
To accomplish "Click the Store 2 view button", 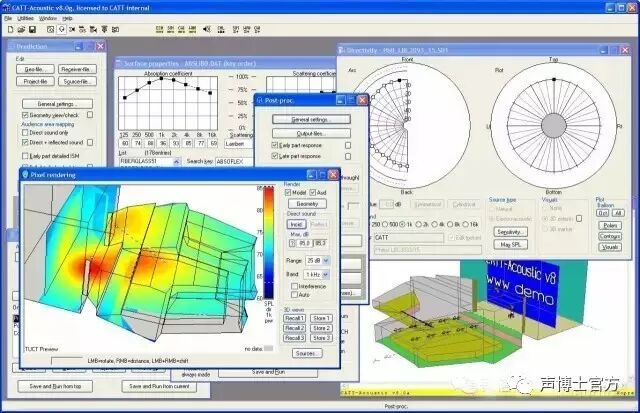I will coord(321,328).
